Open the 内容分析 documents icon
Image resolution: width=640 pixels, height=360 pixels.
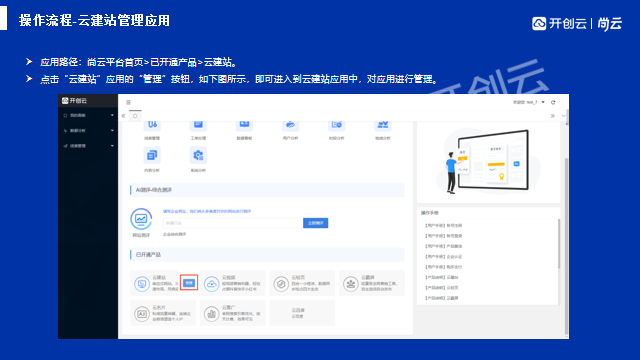(x=152, y=155)
